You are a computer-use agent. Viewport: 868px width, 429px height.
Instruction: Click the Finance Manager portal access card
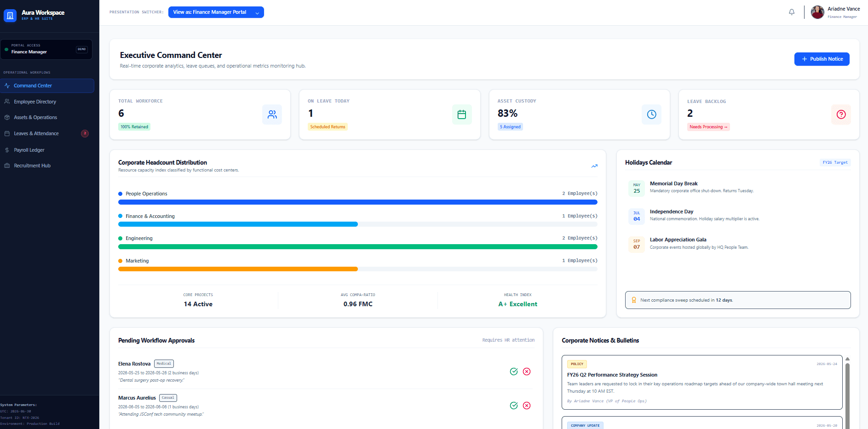pos(46,49)
